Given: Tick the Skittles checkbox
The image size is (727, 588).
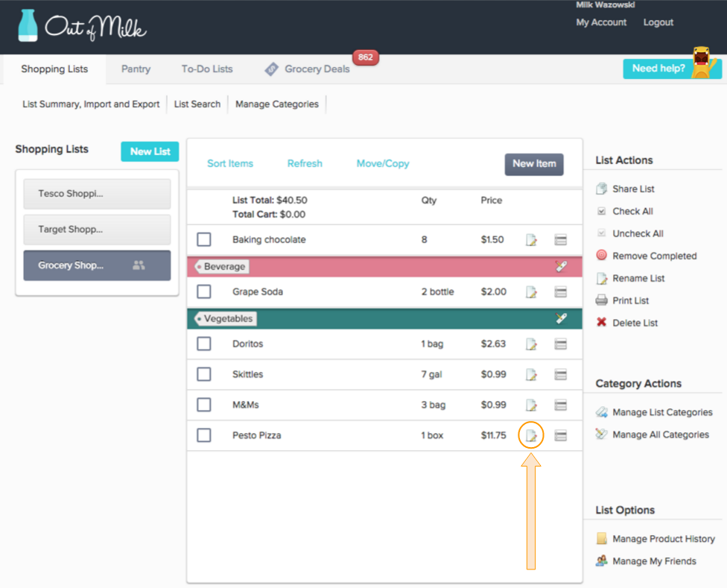Looking at the screenshot, I should (204, 374).
